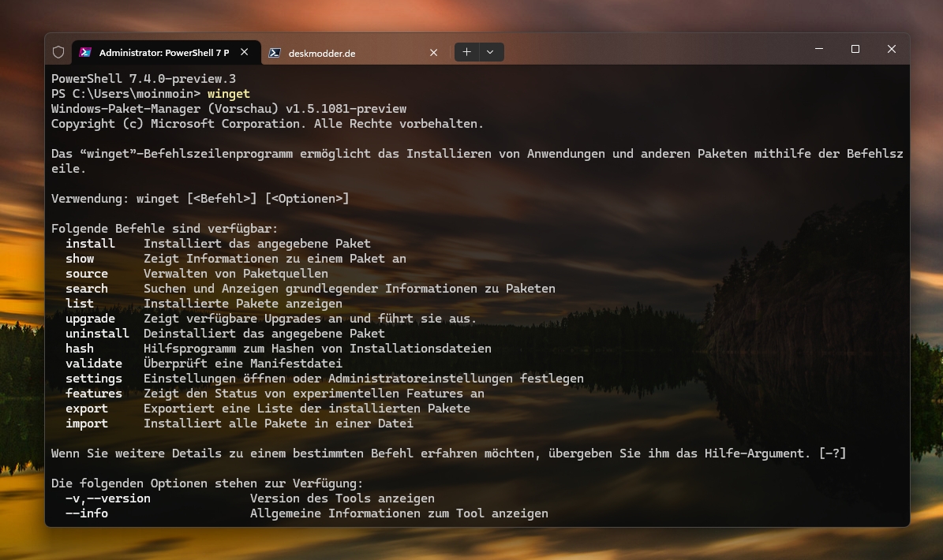Click the 'features' command name
This screenshot has width=943, height=560.
[94, 394]
